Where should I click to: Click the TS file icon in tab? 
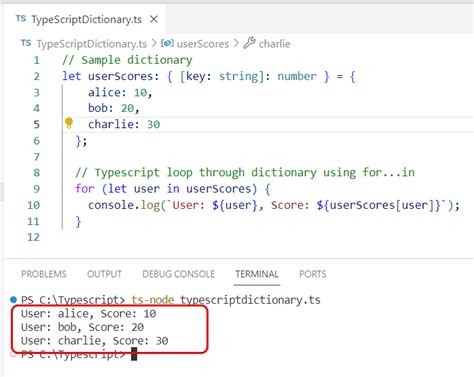pos(21,19)
